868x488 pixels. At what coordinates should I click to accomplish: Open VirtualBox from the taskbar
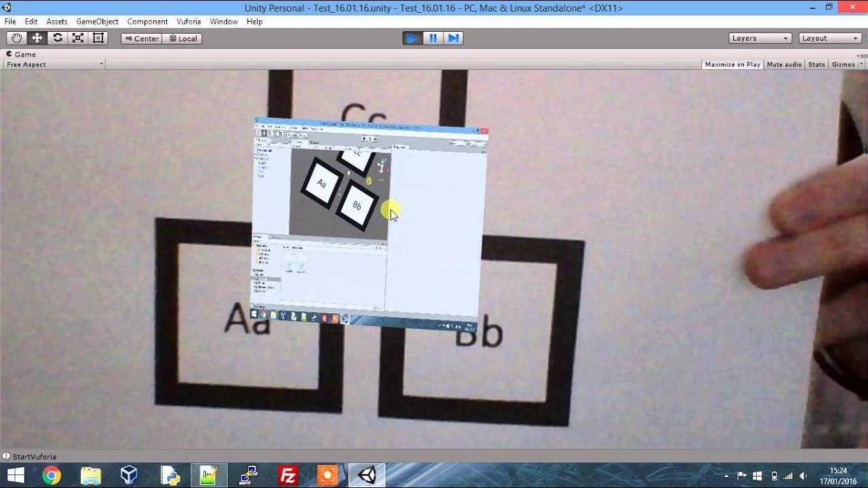point(129,476)
